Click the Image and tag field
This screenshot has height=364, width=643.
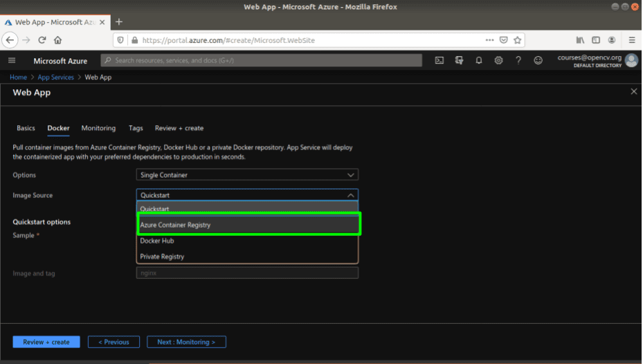pyautogui.click(x=247, y=273)
